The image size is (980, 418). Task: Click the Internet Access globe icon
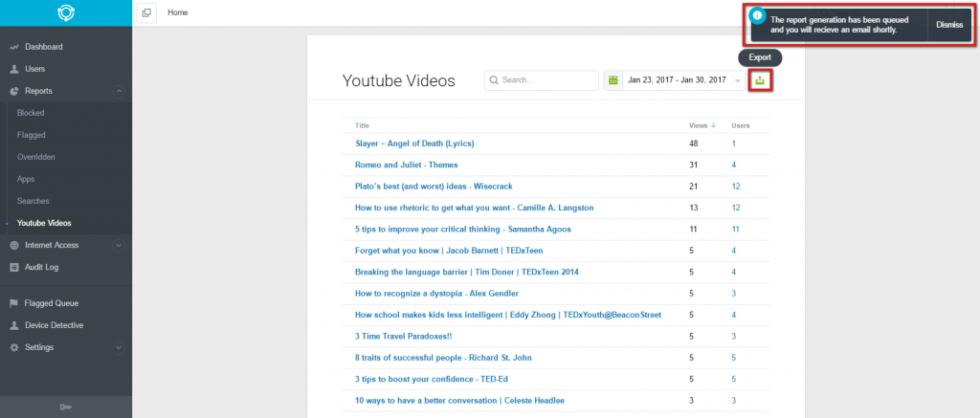coord(13,246)
